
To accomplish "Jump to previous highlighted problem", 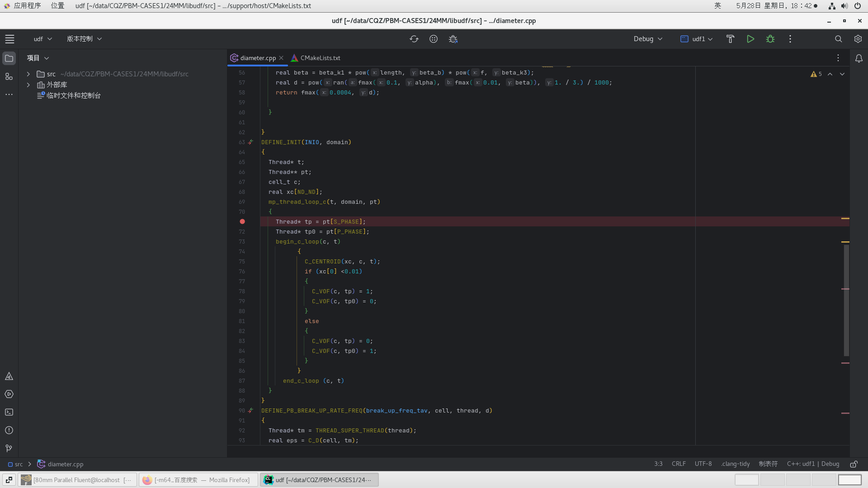I will pyautogui.click(x=830, y=74).
